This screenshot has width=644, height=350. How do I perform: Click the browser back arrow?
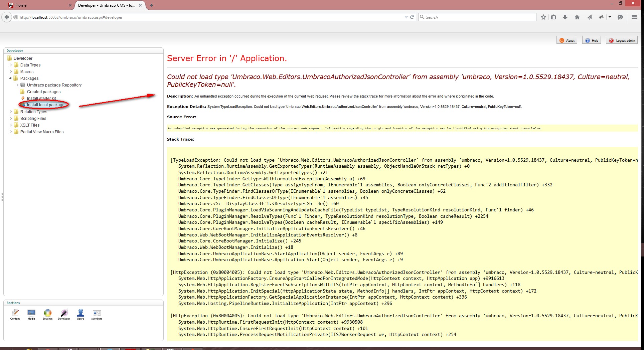pos(7,17)
